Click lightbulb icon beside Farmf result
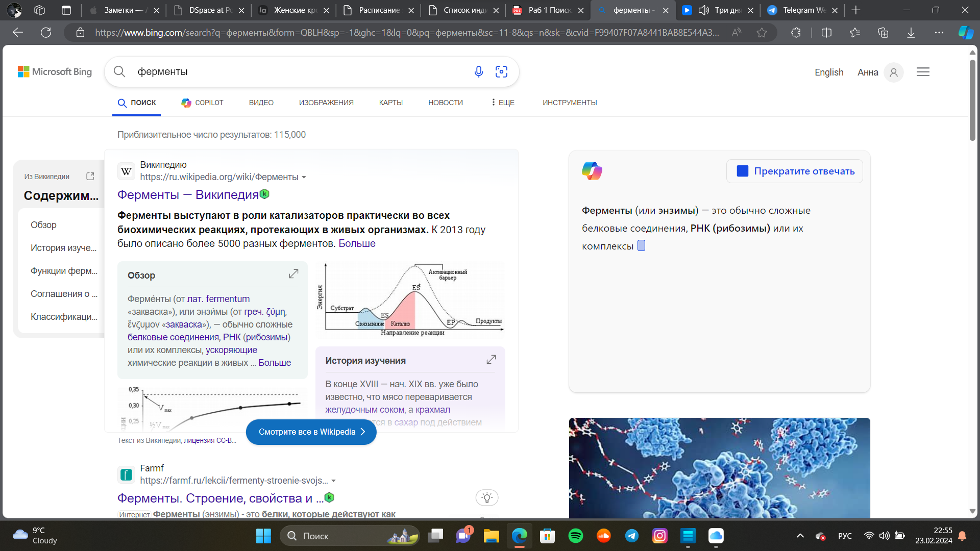The image size is (980, 551). coord(487,497)
